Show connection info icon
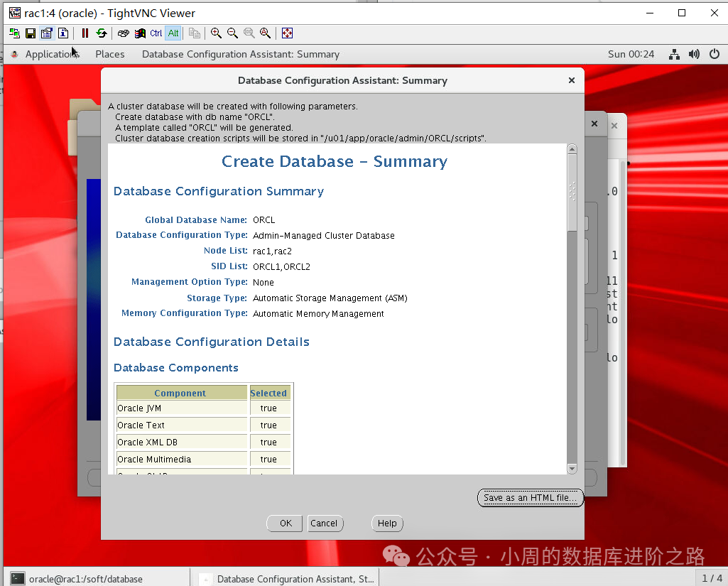Screen dimensions: 728x586 coord(63,33)
